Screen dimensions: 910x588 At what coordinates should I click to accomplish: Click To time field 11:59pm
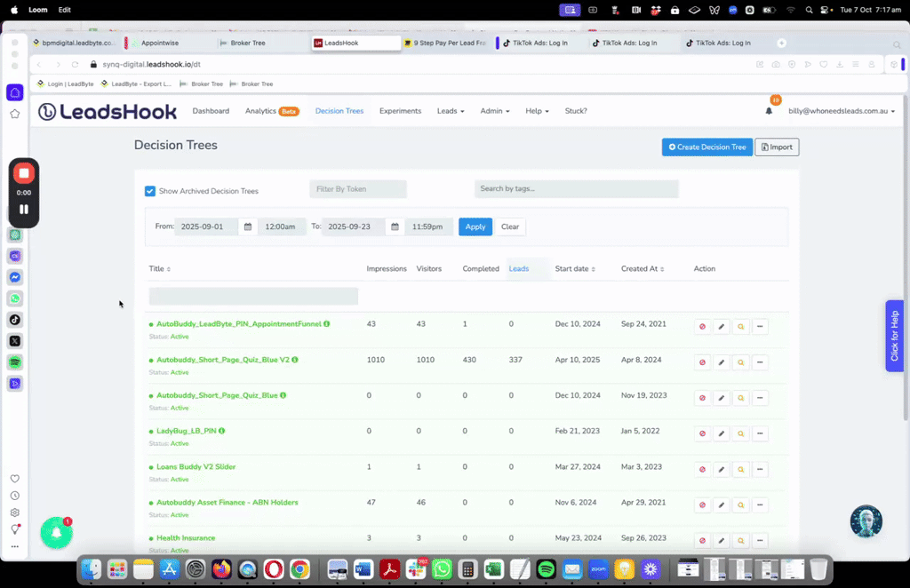[429, 226]
